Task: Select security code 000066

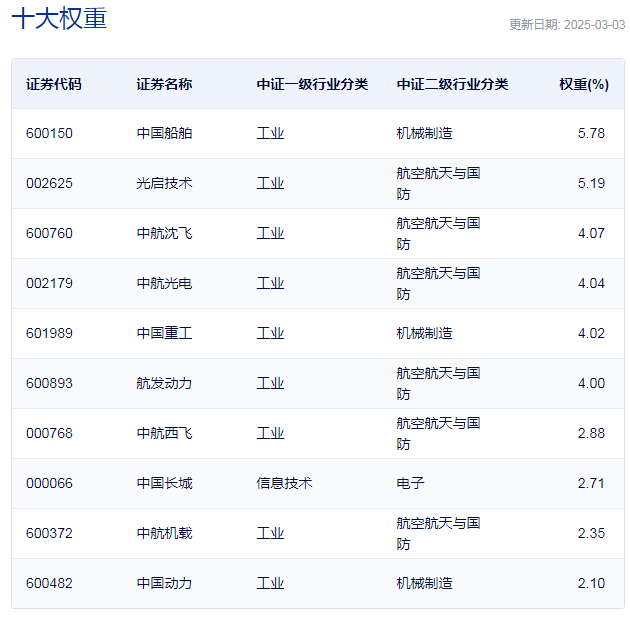Action: pyautogui.click(x=49, y=484)
